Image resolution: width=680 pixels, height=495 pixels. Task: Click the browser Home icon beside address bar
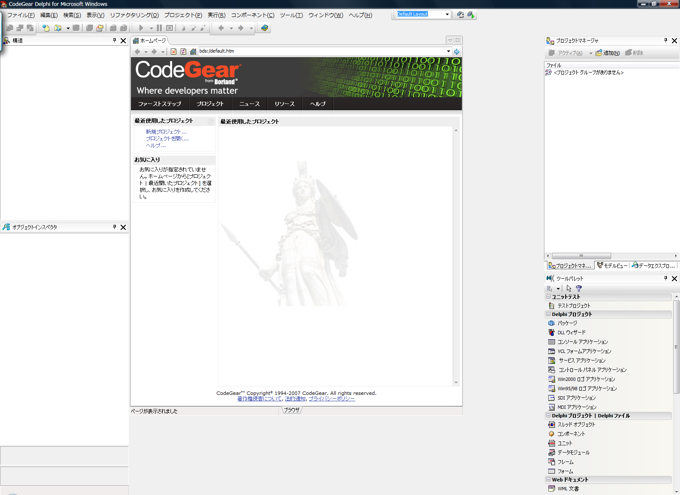point(193,51)
